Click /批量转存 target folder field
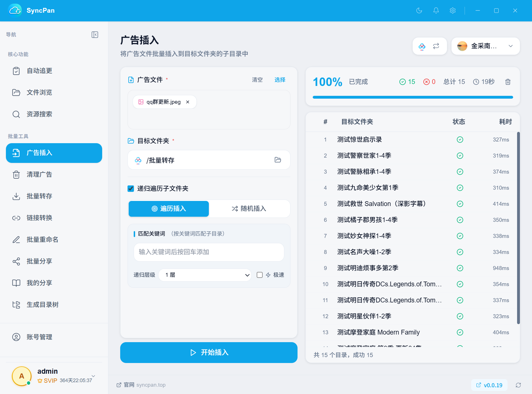This screenshot has height=394, width=532. pyautogui.click(x=209, y=160)
